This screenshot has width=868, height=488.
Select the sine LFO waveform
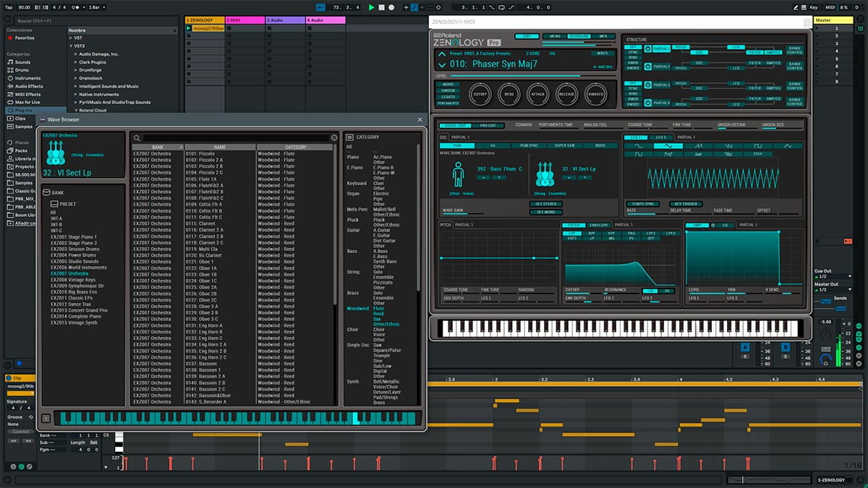[638, 146]
